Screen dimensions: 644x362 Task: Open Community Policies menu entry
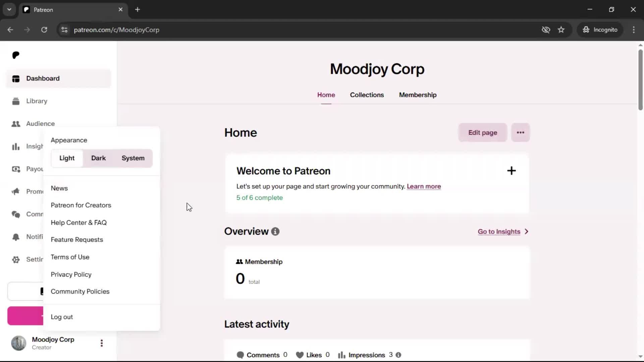[x=80, y=292]
